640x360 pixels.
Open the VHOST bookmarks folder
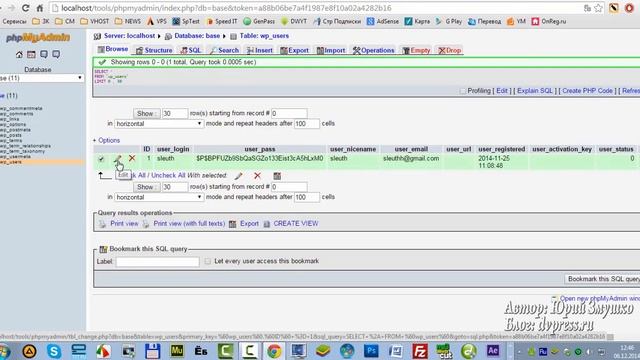click(95, 21)
